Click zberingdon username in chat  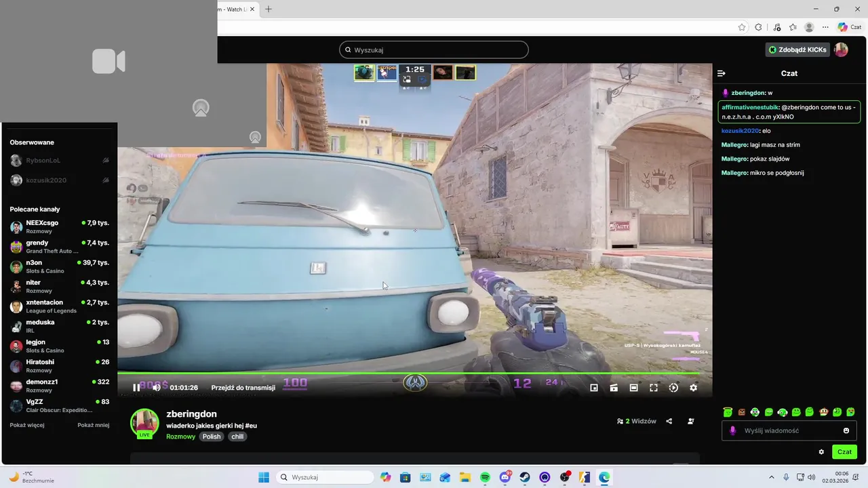(749, 93)
